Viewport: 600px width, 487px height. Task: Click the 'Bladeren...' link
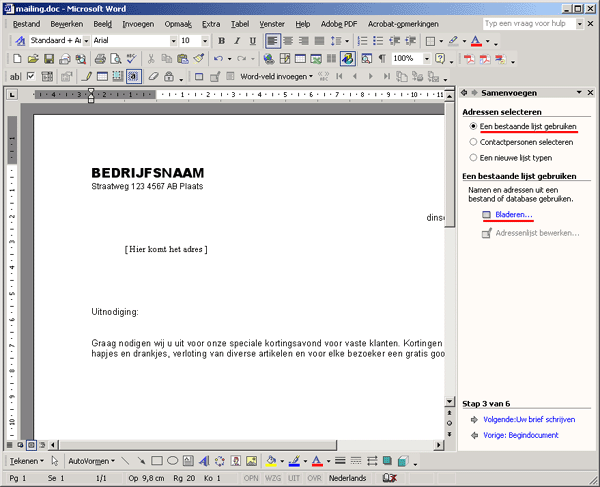point(513,215)
